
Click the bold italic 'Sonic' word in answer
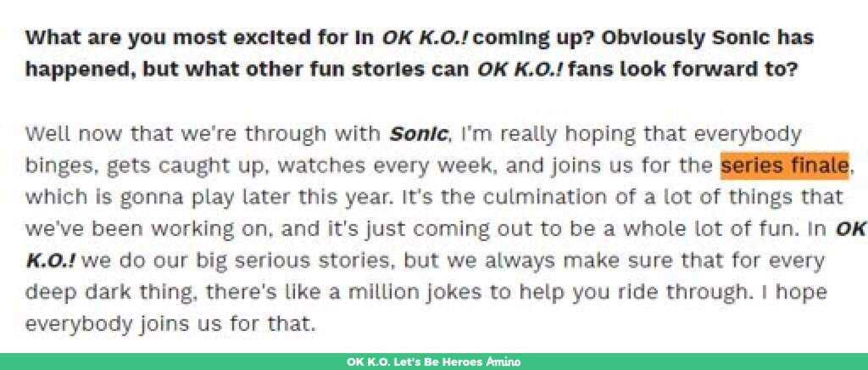pyautogui.click(x=419, y=134)
